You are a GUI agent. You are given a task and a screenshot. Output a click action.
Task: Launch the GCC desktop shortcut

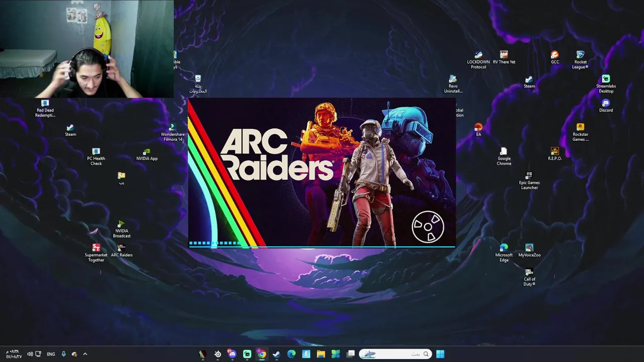point(555,58)
